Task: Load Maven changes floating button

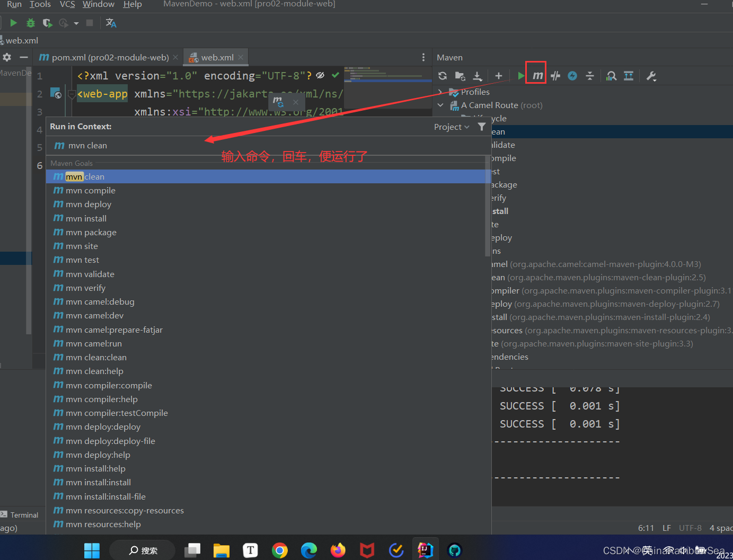Action: (278, 101)
